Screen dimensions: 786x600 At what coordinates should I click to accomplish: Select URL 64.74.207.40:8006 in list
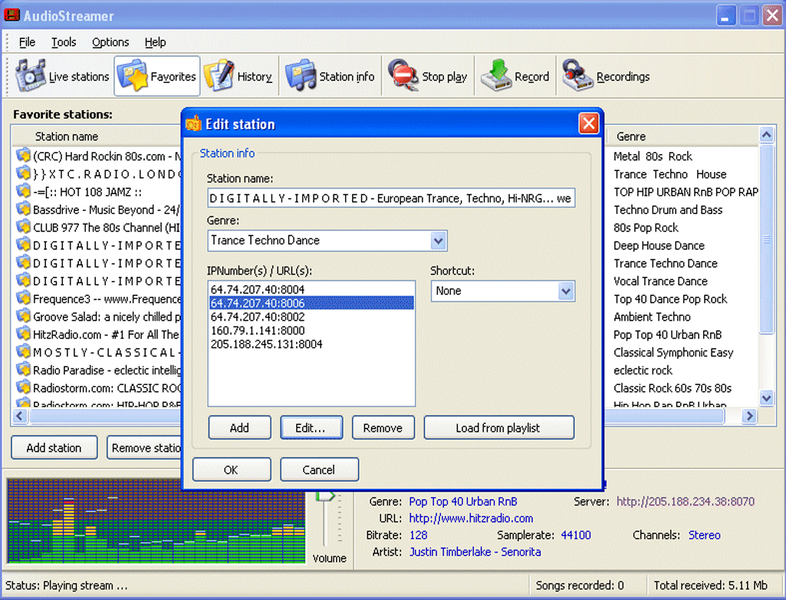click(311, 303)
